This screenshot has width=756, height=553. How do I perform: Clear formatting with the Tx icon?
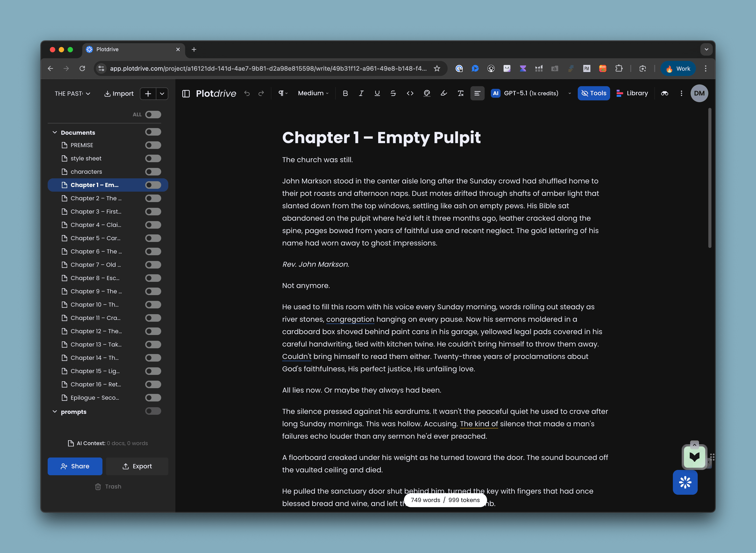(x=460, y=93)
